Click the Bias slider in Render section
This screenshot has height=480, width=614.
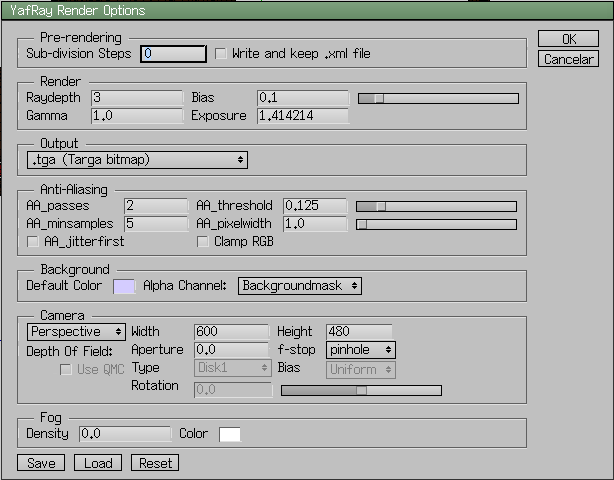pos(439,98)
